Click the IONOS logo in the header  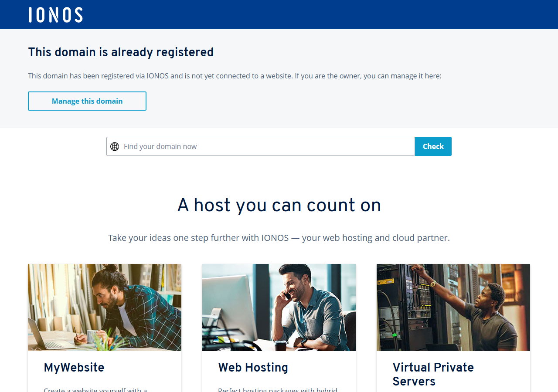click(56, 15)
